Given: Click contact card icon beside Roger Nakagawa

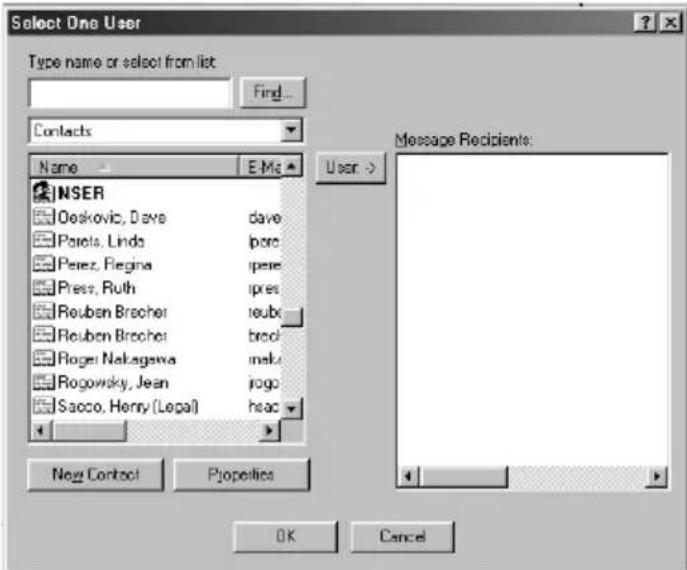Looking at the screenshot, I should 44,359.
